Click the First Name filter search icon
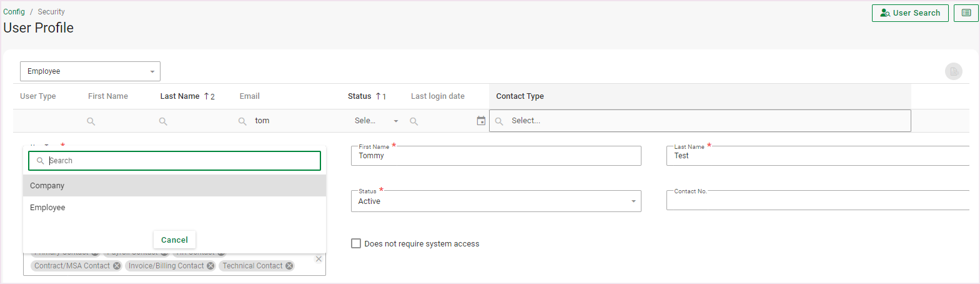Viewport: 980px width, 284px height. [x=91, y=121]
